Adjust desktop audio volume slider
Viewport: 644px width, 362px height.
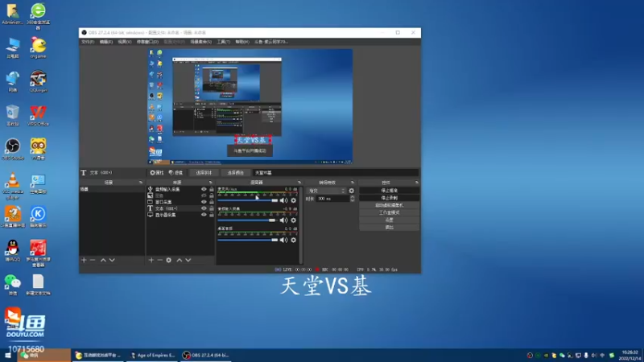[248, 240]
